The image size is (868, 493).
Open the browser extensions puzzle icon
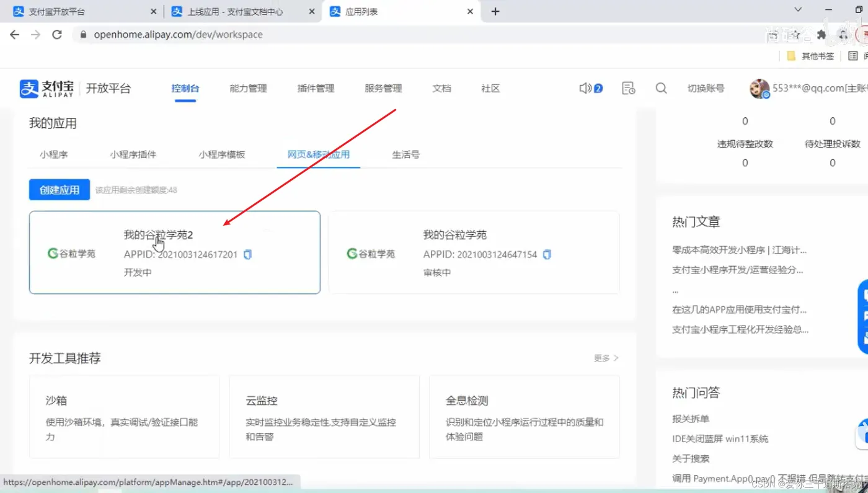pyautogui.click(x=821, y=35)
